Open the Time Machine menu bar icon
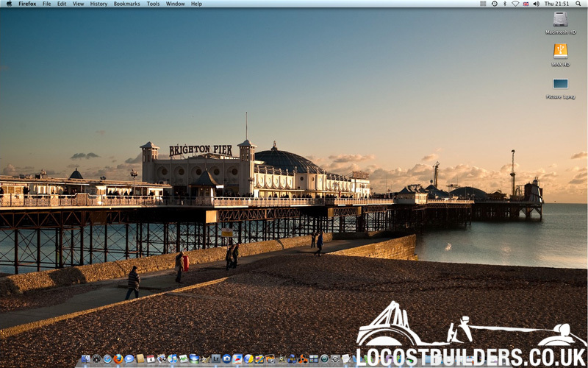The height and width of the screenshot is (368, 588). pos(494,4)
